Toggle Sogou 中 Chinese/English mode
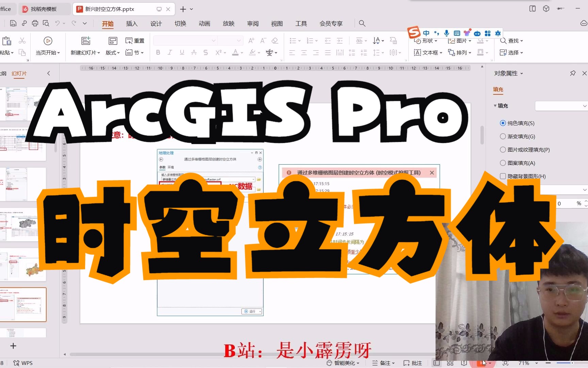The height and width of the screenshot is (368, 588). [426, 33]
